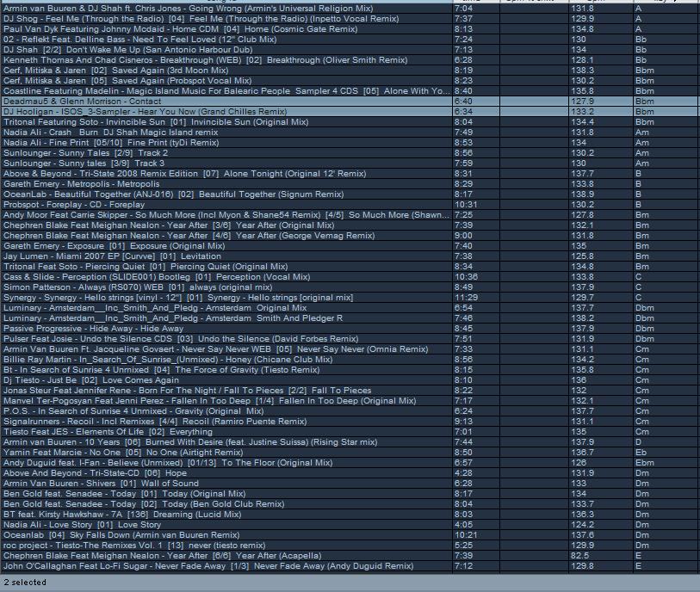Click Above And Beyond - Hope track
Screen dimensions: 700x592
pyautogui.click(x=350, y=473)
